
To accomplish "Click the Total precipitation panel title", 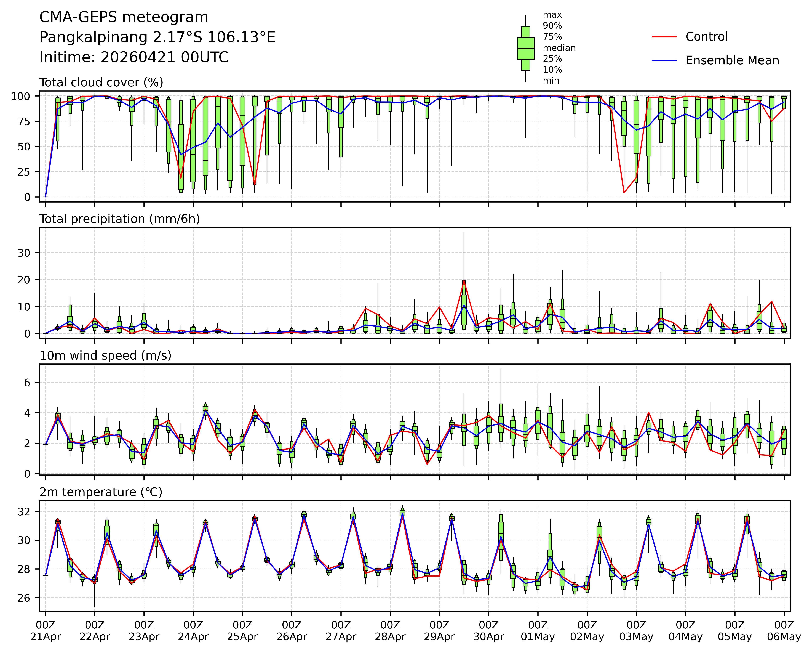I will coord(119,219).
